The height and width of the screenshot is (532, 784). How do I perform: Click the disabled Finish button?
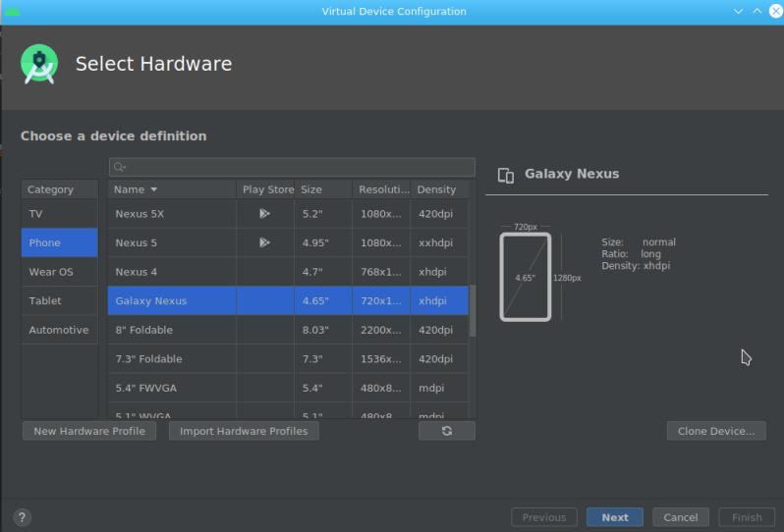pyautogui.click(x=747, y=517)
